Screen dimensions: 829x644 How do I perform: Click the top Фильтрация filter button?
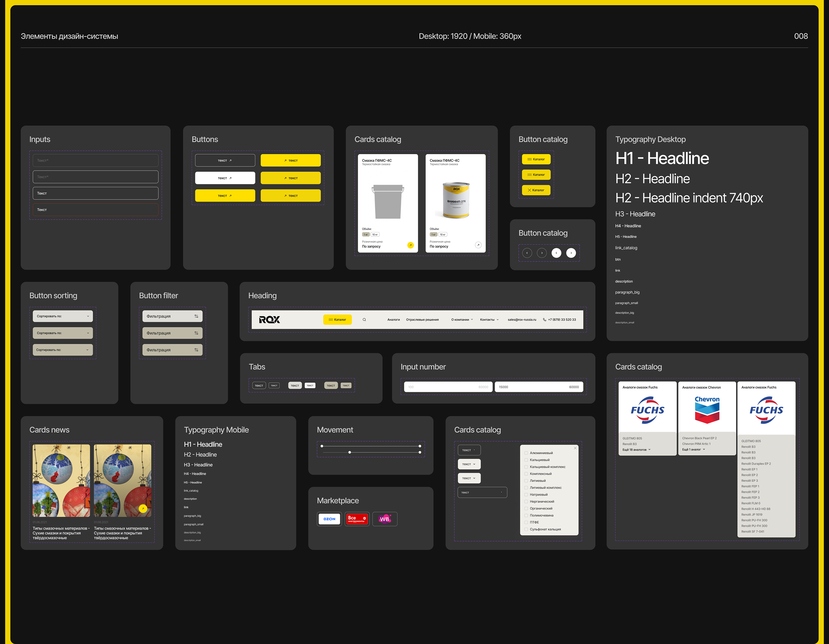[x=172, y=316]
